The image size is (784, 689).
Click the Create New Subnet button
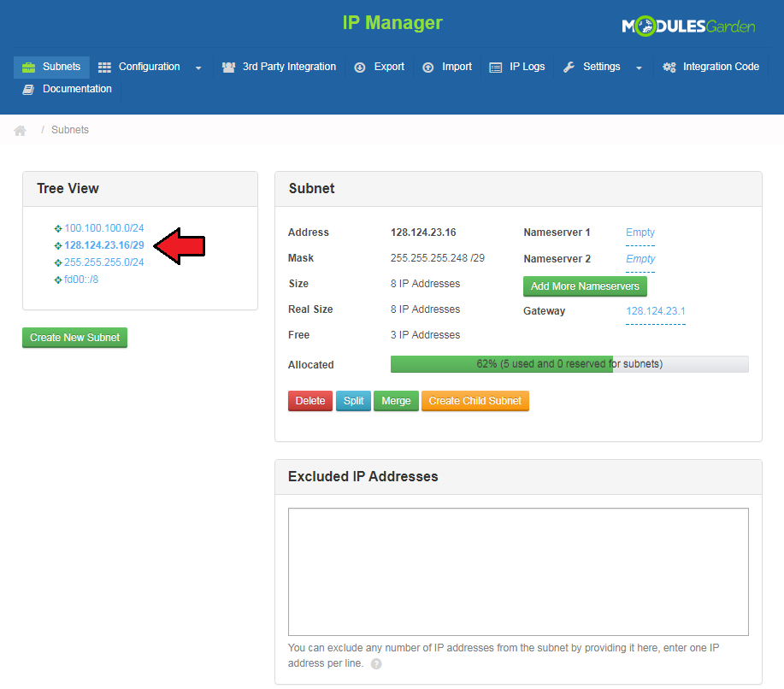tap(74, 338)
